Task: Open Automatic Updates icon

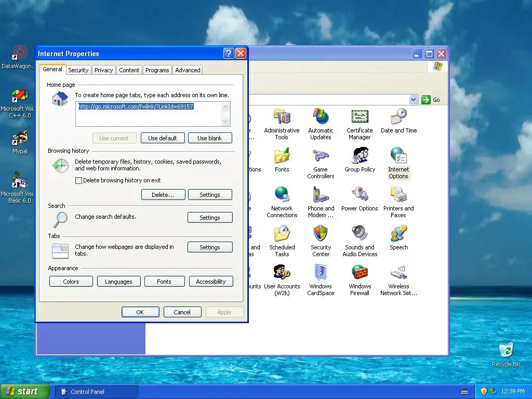Action: click(x=321, y=124)
